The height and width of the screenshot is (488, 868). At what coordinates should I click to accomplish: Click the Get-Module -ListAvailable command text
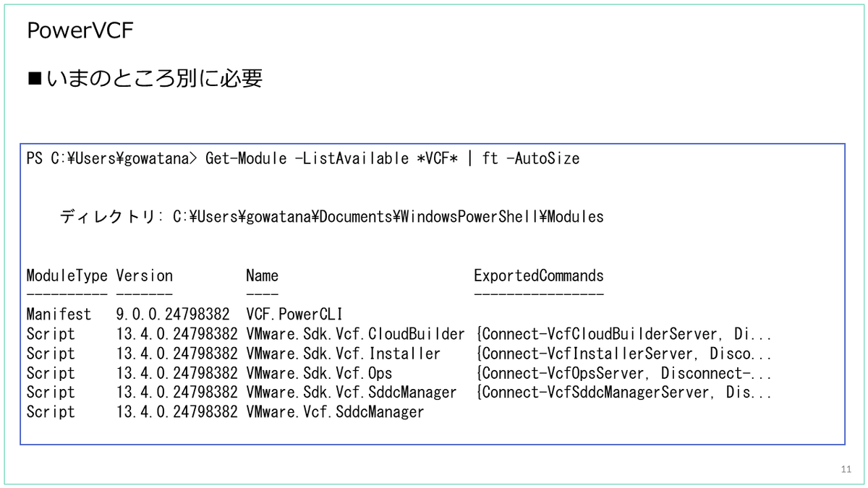pyautogui.click(x=393, y=158)
